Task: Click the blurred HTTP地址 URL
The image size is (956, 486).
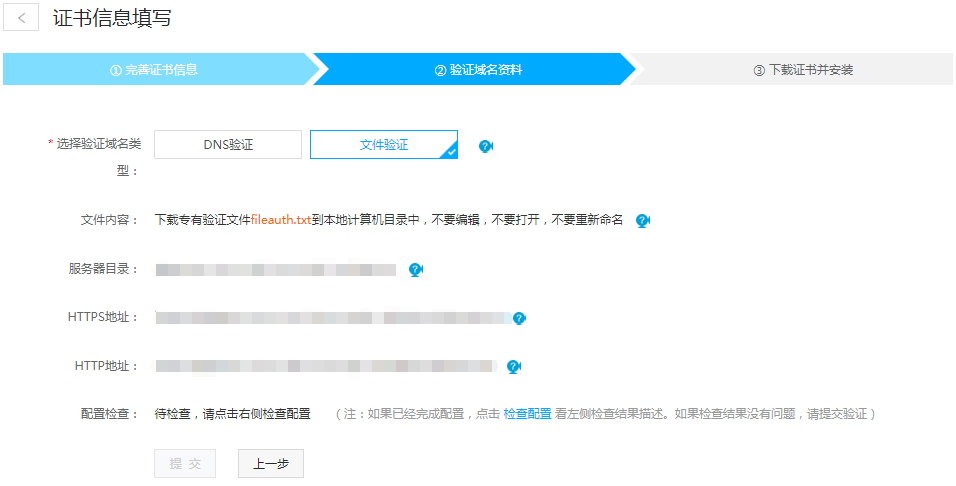Action: 325,366
